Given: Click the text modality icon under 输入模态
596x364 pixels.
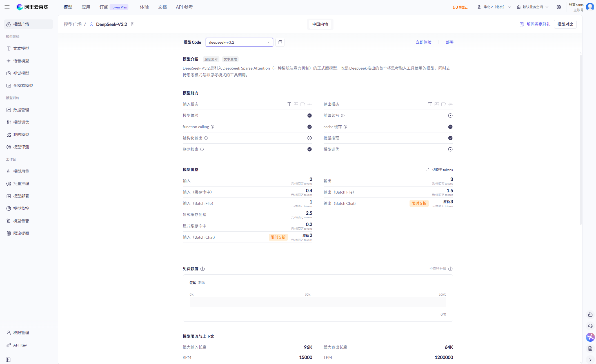Looking at the screenshot, I should (289, 104).
